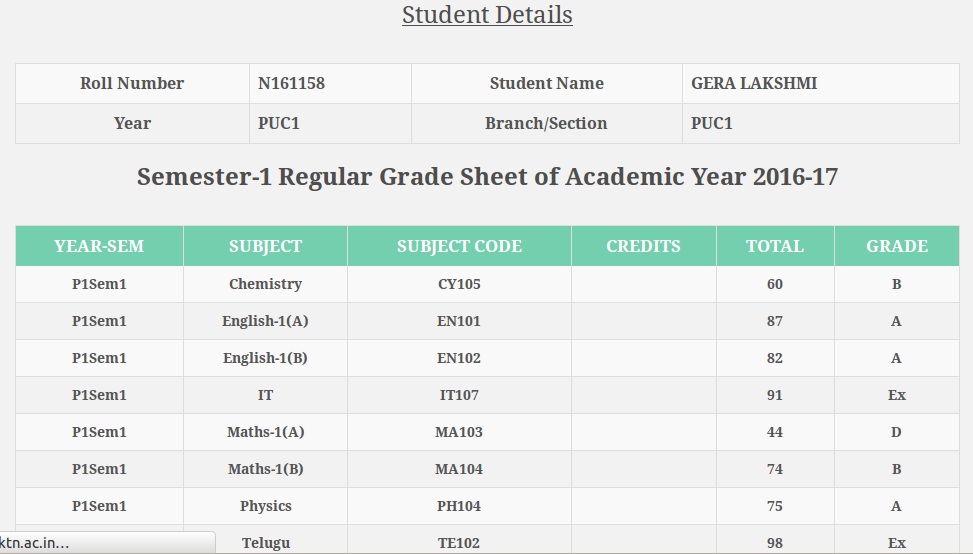Click the Student Details heading
The height and width of the screenshot is (554, 973).
click(487, 15)
